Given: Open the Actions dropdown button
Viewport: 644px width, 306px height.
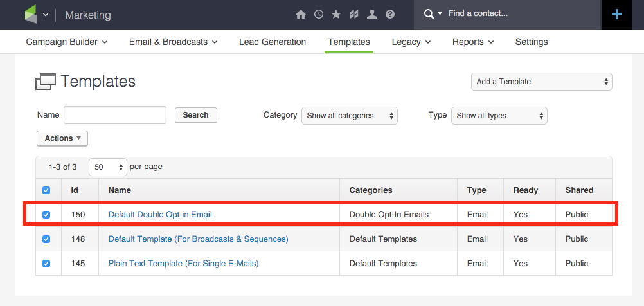Looking at the screenshot, I should pos(62,138).
